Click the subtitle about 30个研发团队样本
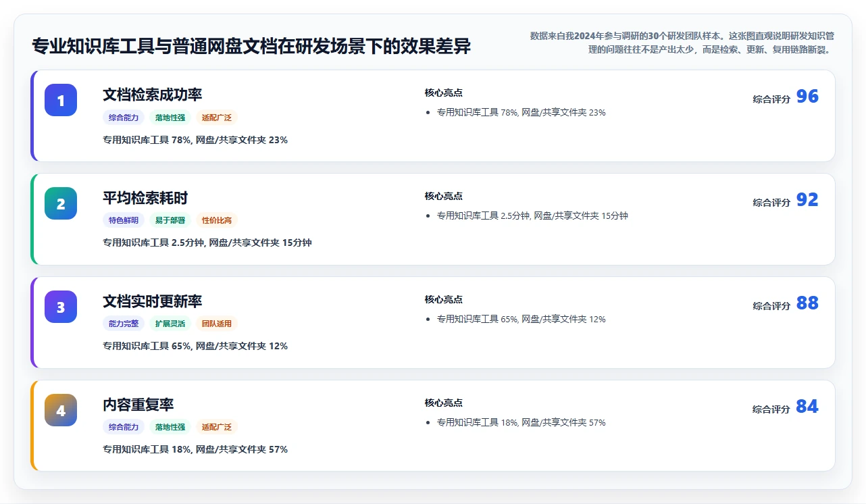Viewport: 866px width, 504px height. pyautogui.click(x=682, y=42)
